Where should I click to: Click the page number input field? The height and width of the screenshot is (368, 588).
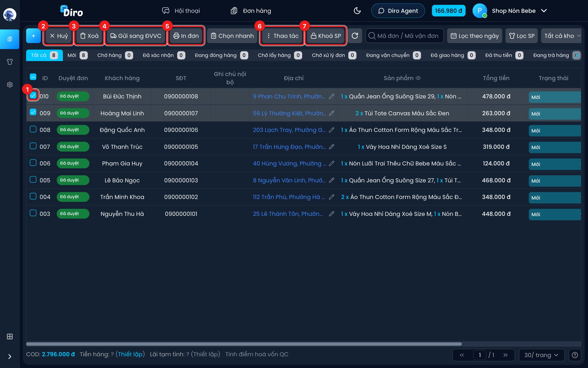(480, 355)
